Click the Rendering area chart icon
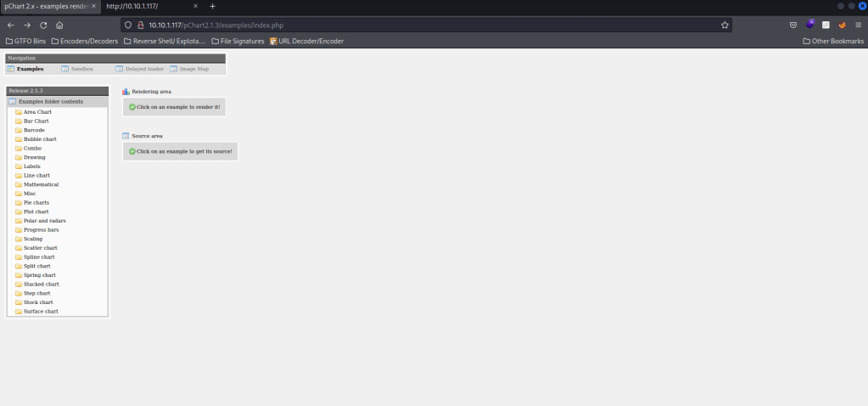Viewport: 868px width, 406px height. (126, 91)
